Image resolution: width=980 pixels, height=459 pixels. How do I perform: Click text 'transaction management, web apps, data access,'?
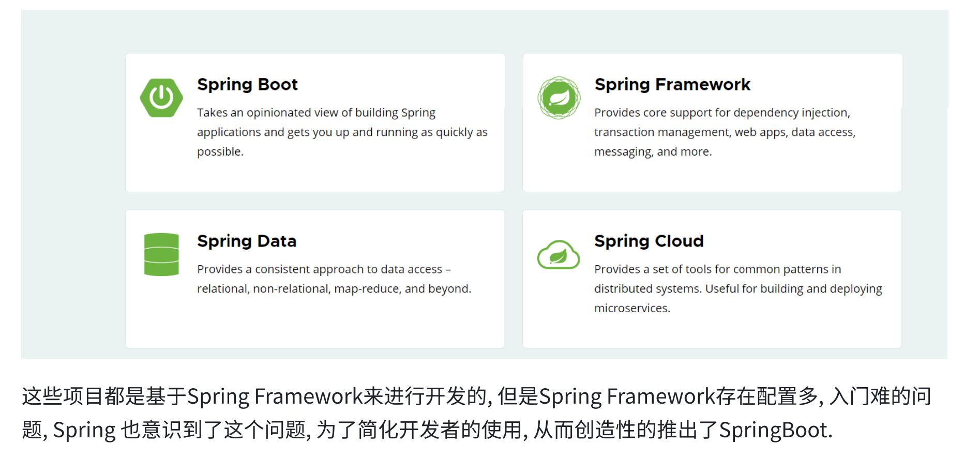[x=725, y=132]
